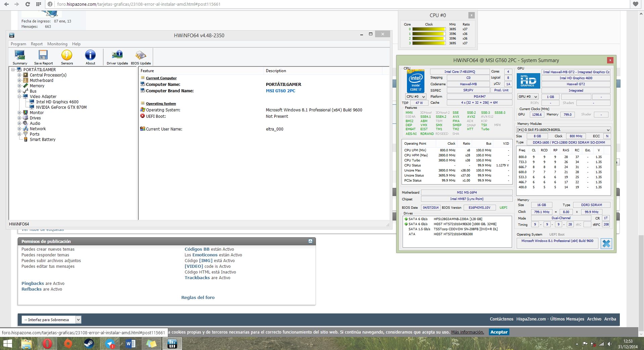This screenshot has height=350, width=644.
Task: Accept cookies with the Aceptar button
Action: click(499, 332)
